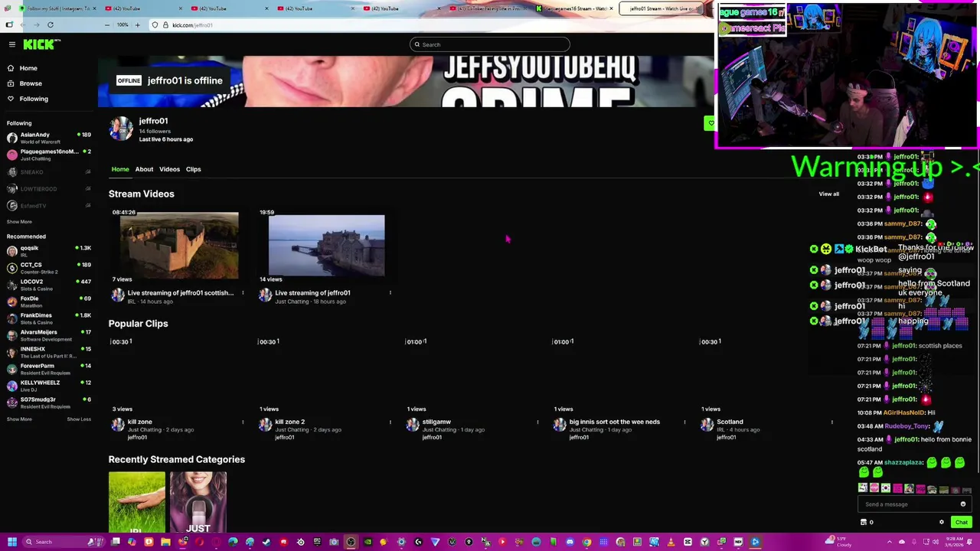Collapse Recommended list with Show Less
The height and width of the screenshot is (551, 980).
[x=79, y=419]
